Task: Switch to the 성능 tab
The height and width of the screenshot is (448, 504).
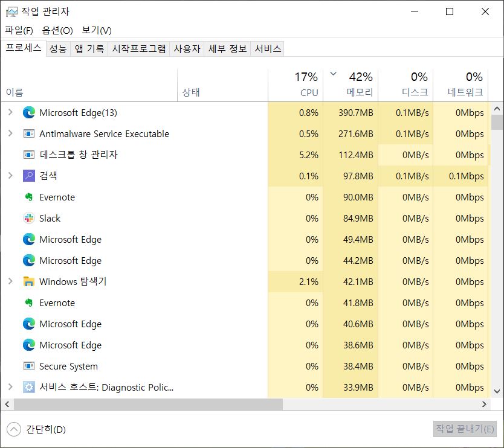Action: pyautogui.click(x=58, y=49)
